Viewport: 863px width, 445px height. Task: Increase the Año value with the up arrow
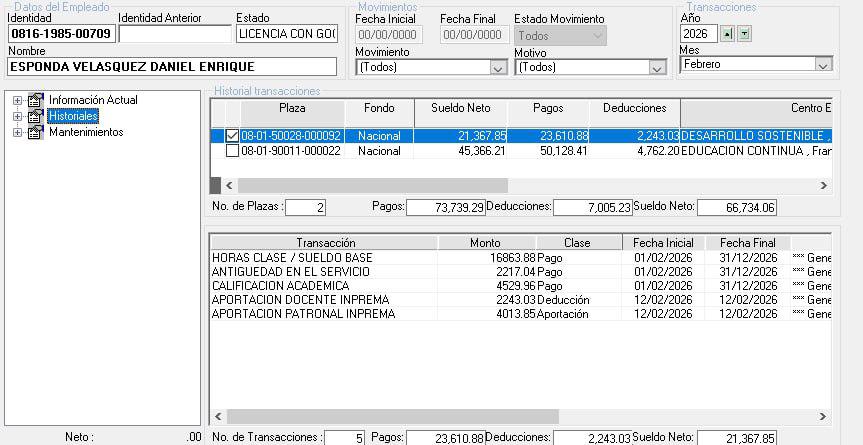coord(728,34)
